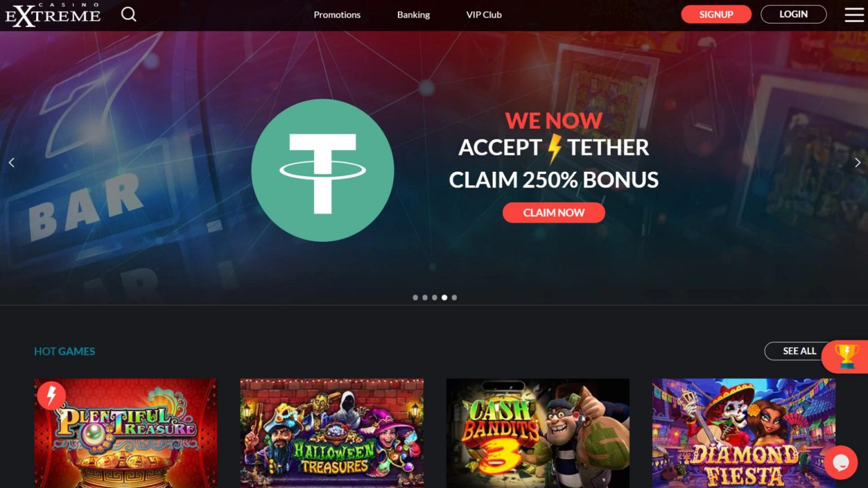Open the hamburger menu icon
This screenshot has height=488, width=868.
(854, 15)
